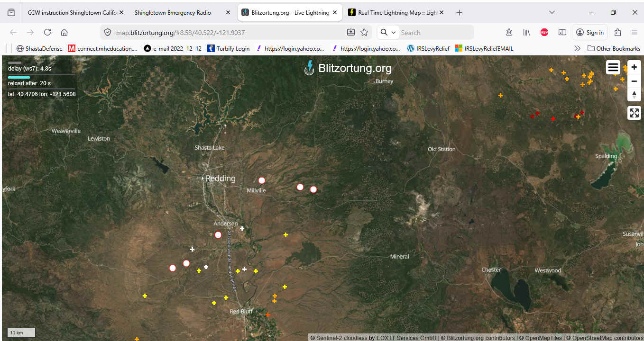This screenshot has width=644, height=341.
Task: Zoom out the map with minus button
Action: pyautogui.click(x=634, y=81)
